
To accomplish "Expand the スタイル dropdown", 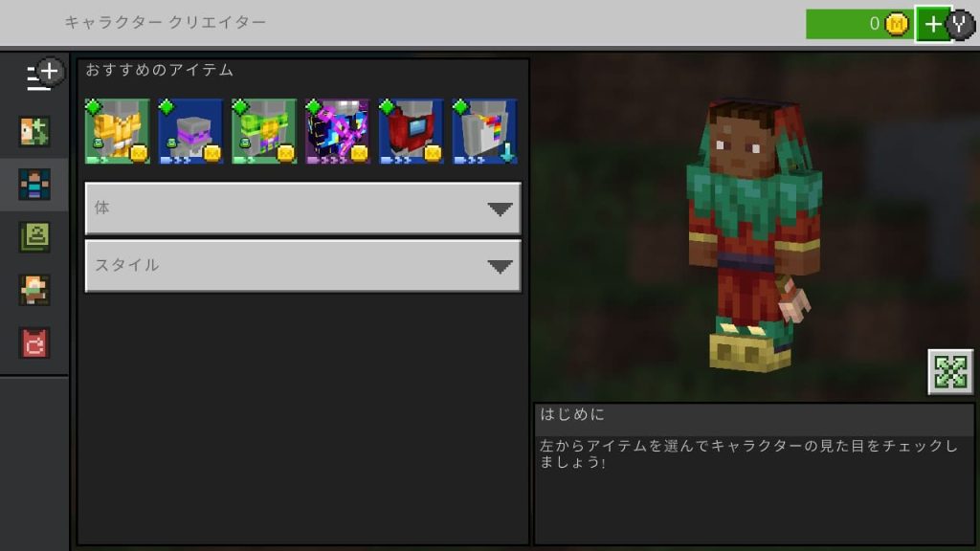I will tap(287, 266).
